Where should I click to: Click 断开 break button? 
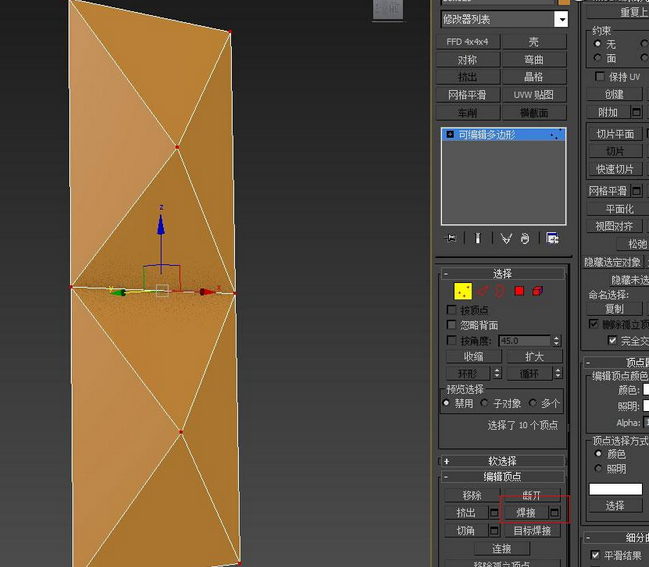(532, 495)
